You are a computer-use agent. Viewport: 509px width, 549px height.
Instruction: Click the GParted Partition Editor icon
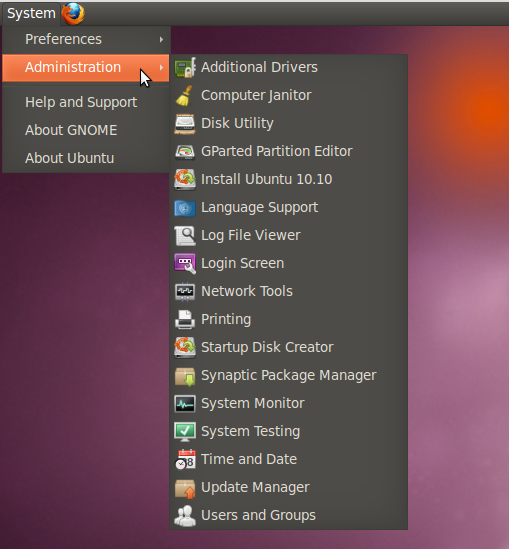click(185, 152)
